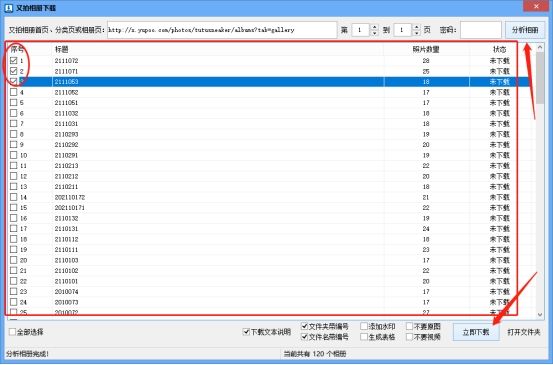
Task: Click the list scrollbar down arrow
Action: click(x=540, y=315)
